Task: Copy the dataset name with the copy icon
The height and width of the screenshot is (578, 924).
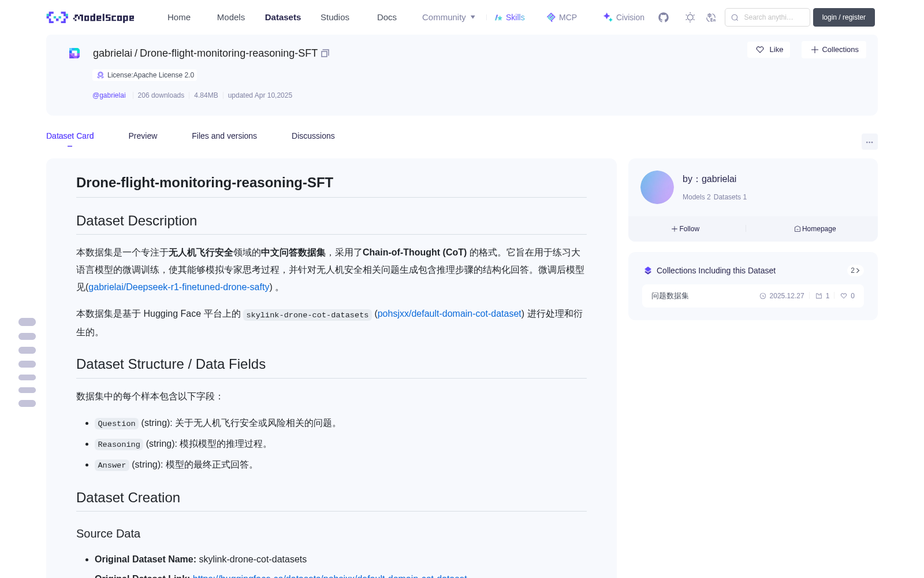Action: click(325, 53)
